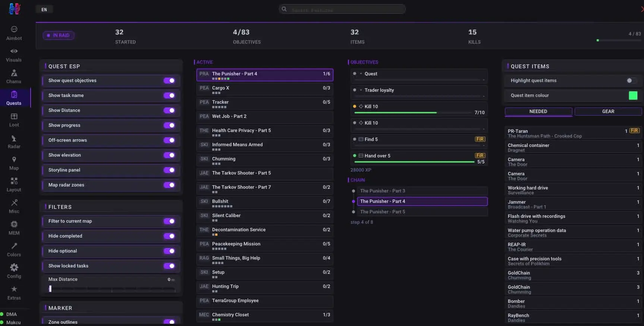Image resolution: width=644 pixels, height=326 pixels.
Task: Toggle Show task name
Action: coord(169,95)
